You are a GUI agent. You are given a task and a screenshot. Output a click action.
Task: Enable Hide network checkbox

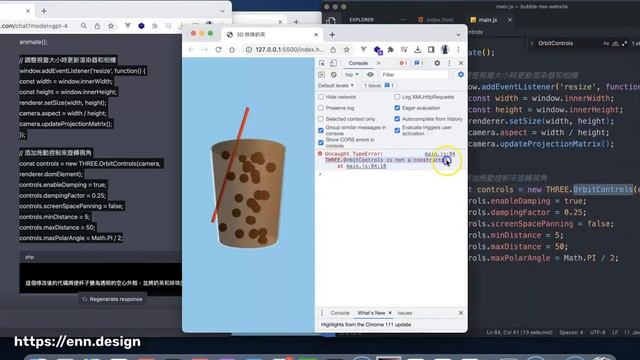click(x=321, y=97)
